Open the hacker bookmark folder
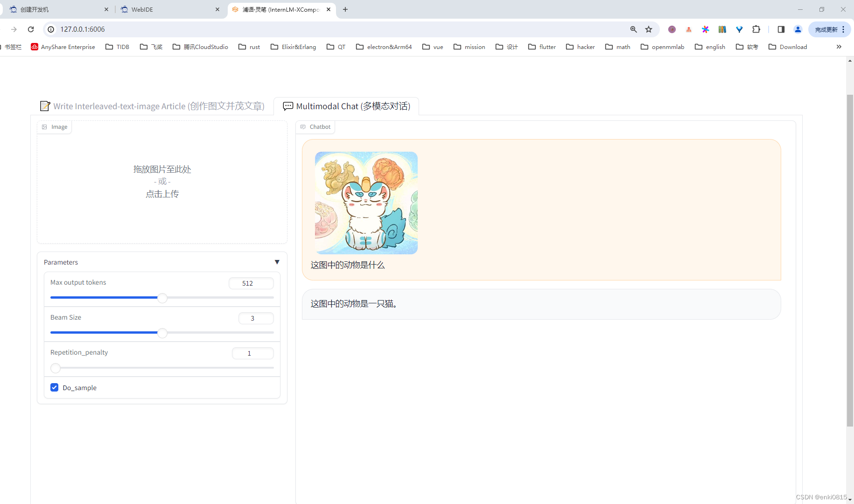The image size is (854, 504). (581, 47)
